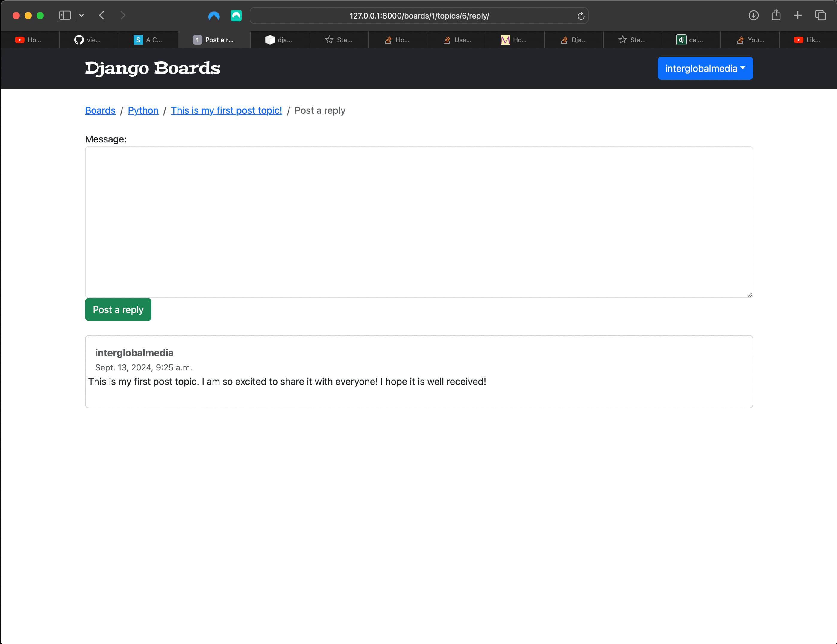
Task: Open the second 'Sta...' star tab
Action: coord(632,40)
